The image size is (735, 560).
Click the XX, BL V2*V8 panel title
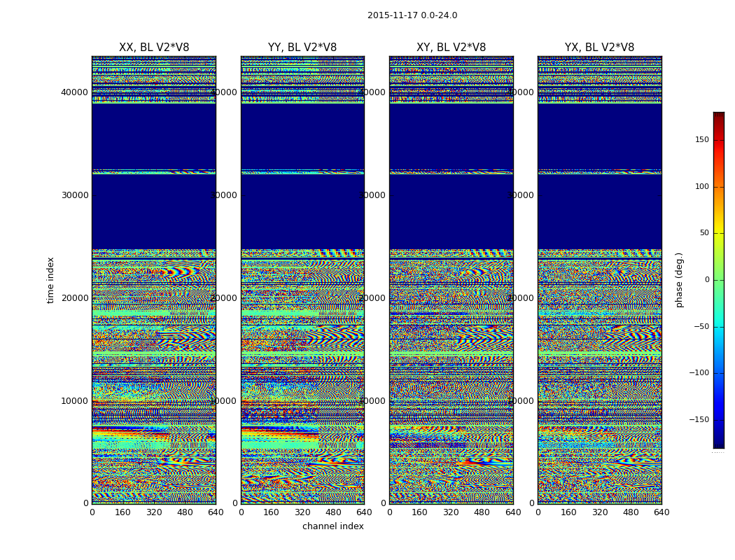[154, 48]
